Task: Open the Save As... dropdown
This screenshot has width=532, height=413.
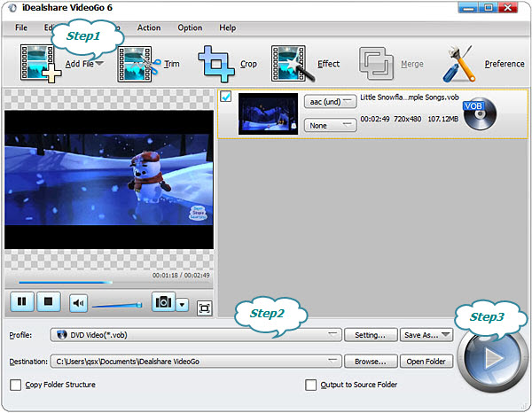Action: (x=426, y=335)
